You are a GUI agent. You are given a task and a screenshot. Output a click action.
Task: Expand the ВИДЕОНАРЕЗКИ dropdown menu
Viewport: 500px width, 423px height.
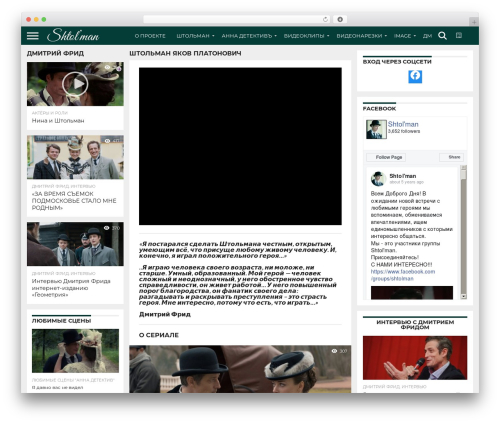(x=362, y=36)
